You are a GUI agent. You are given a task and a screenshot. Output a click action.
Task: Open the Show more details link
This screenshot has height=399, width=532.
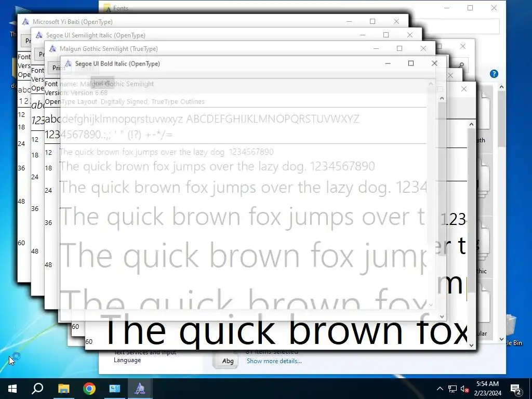coord(274,361)
